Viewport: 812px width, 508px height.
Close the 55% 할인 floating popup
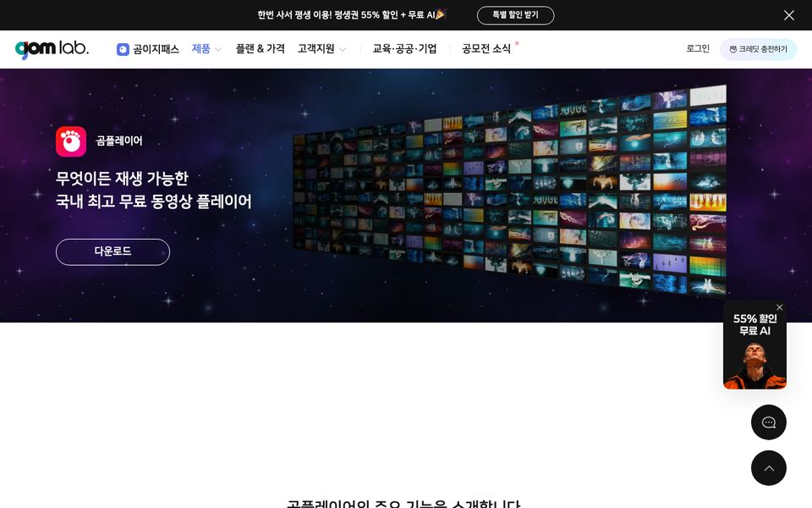[x=779, y=307]
